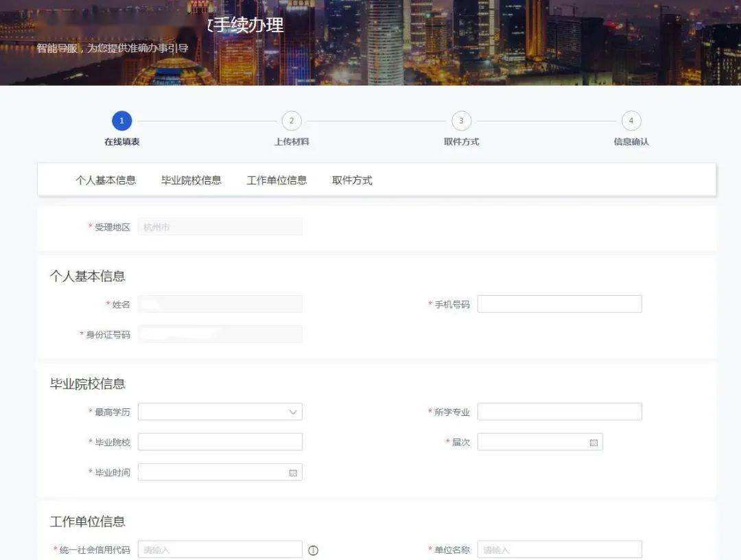Open the 最高学历 dropdown list
The height and width of the screenshot is (560, 741).
(220, 412)
